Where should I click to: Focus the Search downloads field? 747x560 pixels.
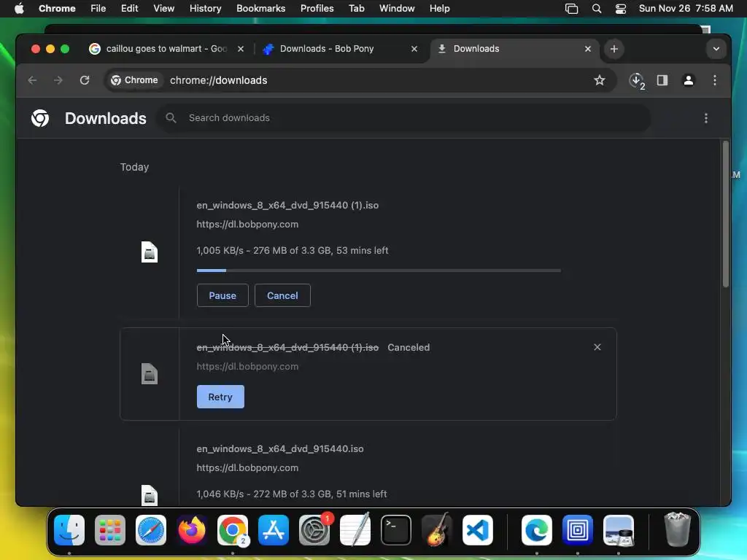coord(404,117)
